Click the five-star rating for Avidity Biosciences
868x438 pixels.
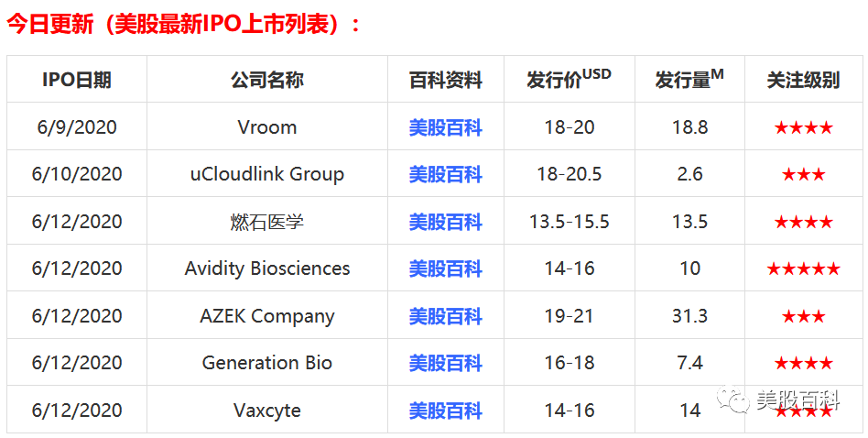[x=803, y=269]
